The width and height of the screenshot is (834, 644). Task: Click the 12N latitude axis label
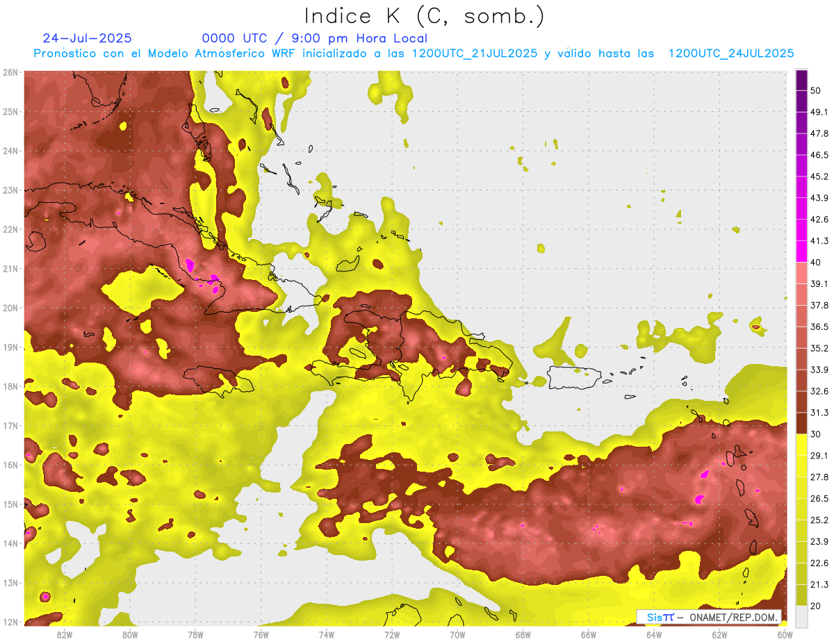[10, 622]
